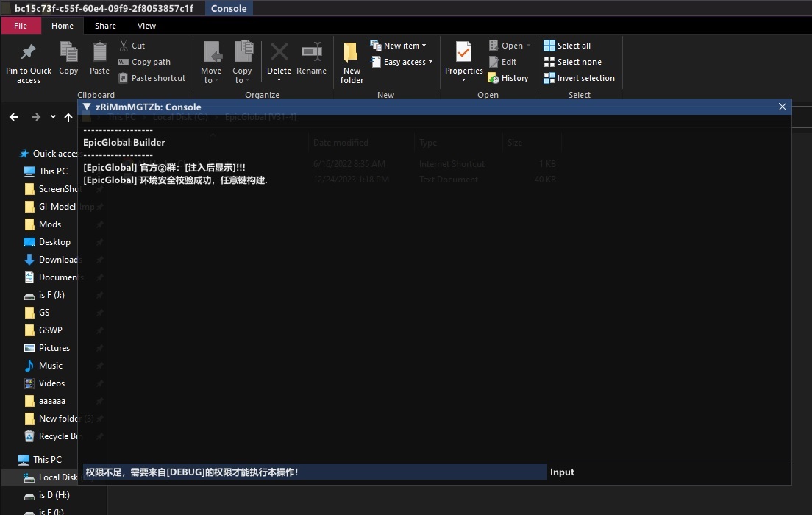
Task: Open ScreenShot folder in sidebar
Action: click(54, 188)
